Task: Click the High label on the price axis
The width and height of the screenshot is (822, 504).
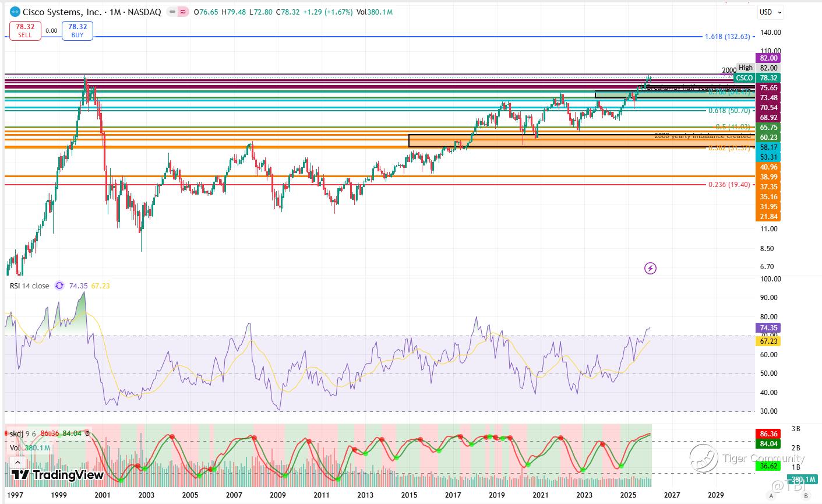Action: pos(746,68)
